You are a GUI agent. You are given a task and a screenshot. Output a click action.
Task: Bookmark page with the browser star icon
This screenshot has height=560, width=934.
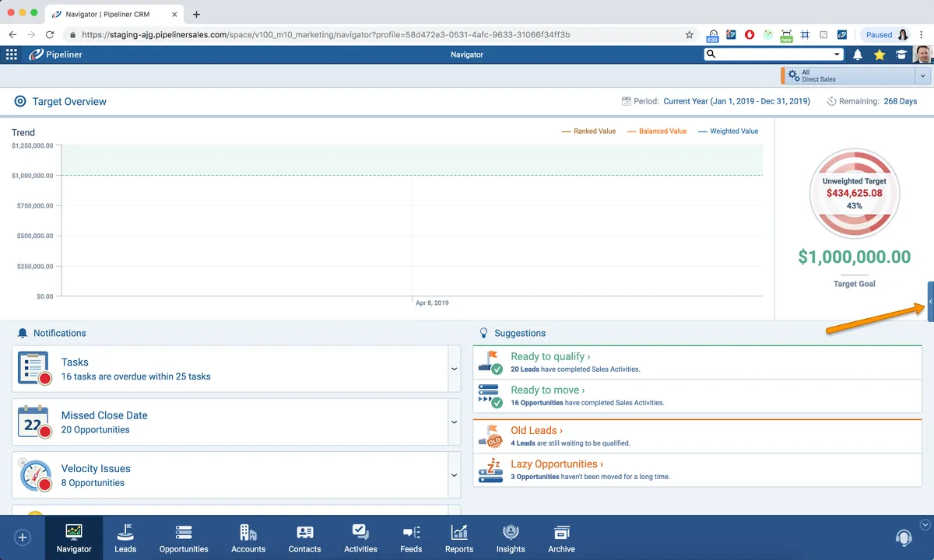689,35
